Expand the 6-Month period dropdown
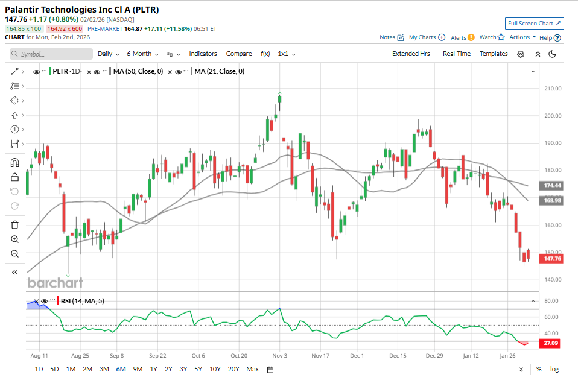578x392 pixels. 142,54
